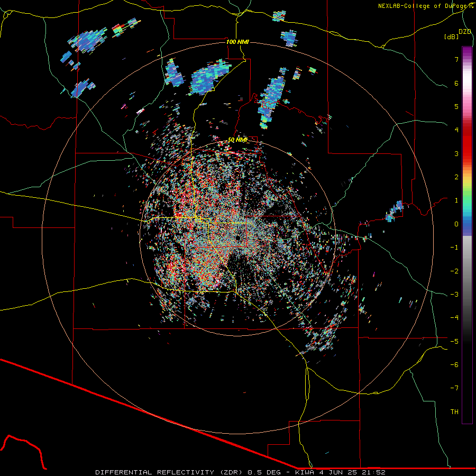Click the 0 dB value on color scale
The width and height of the screenshot is (476, 476).
tap(456, 224)
